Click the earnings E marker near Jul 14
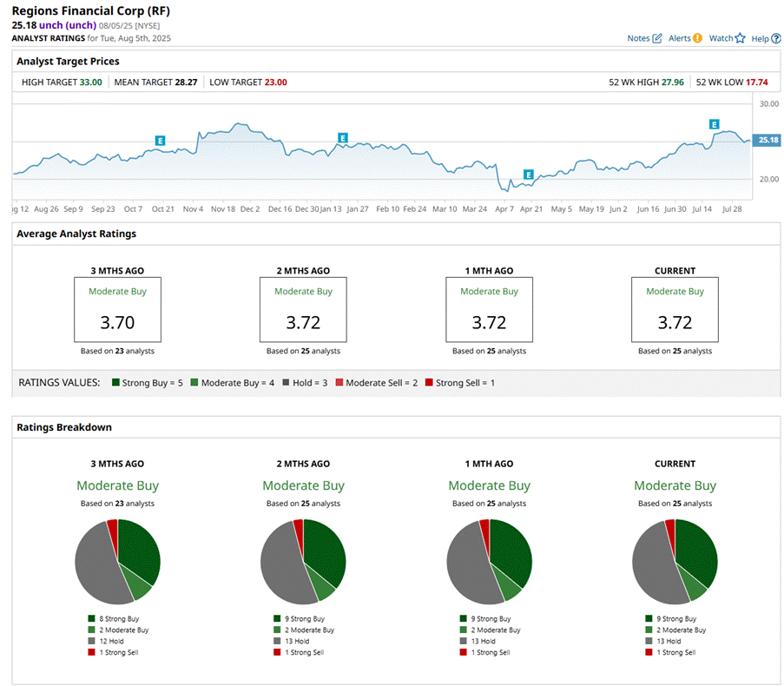 point(715,124)
